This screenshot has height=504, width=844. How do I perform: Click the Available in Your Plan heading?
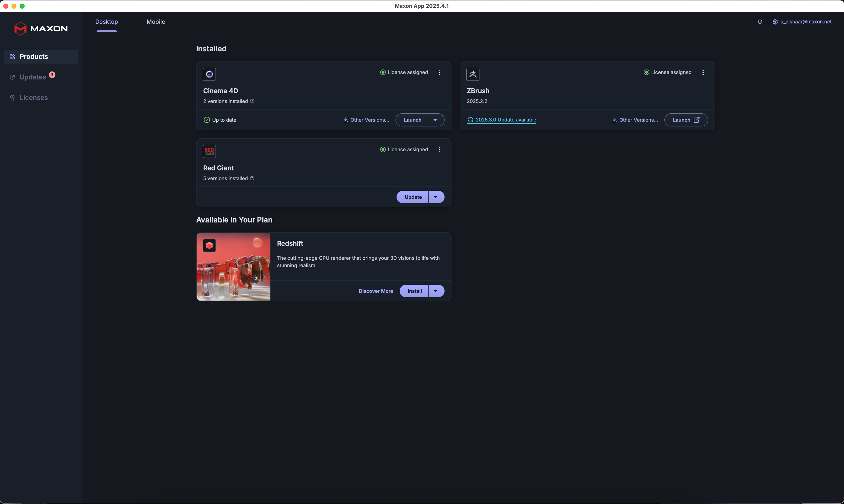tap(234, 220)
